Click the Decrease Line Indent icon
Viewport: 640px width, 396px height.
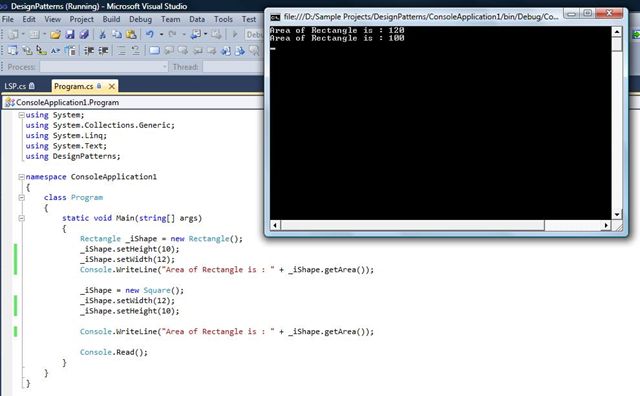(89, 50)
